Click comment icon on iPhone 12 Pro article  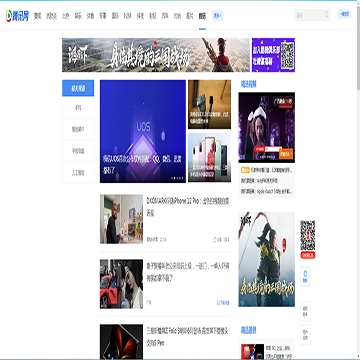click(226, 239)
